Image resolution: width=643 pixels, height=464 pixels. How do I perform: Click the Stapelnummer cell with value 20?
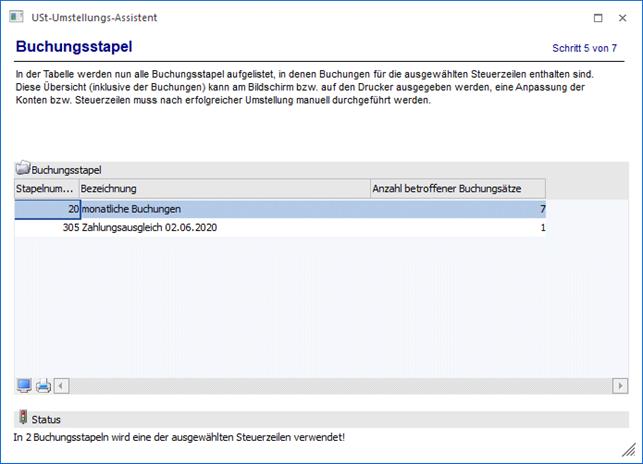(47, 209)
